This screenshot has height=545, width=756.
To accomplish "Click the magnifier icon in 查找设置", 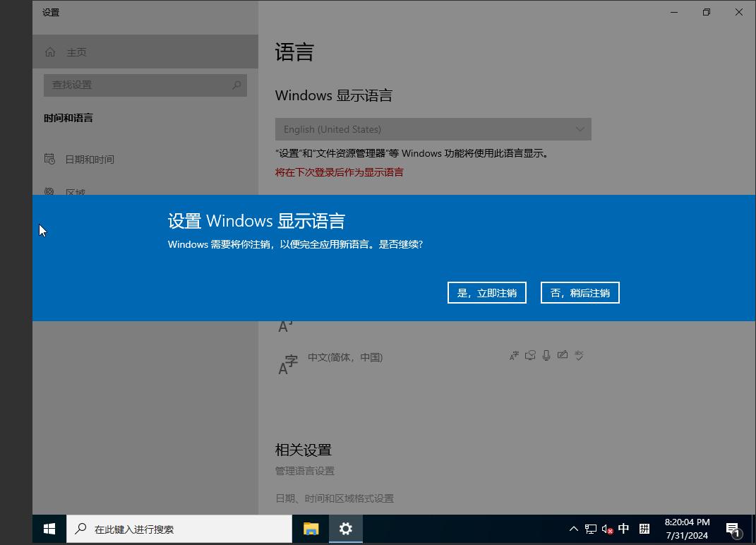I will (x=236, y=85).
